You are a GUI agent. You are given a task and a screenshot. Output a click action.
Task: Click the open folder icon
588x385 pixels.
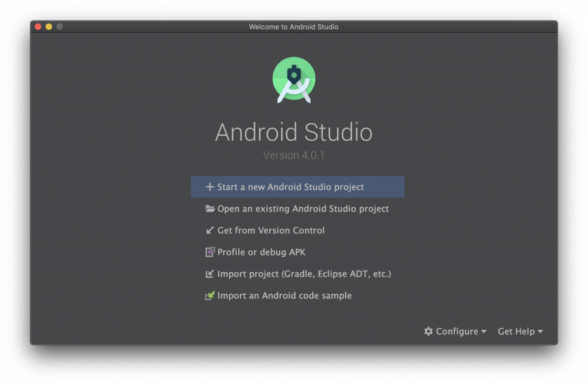tap(210, 209)
